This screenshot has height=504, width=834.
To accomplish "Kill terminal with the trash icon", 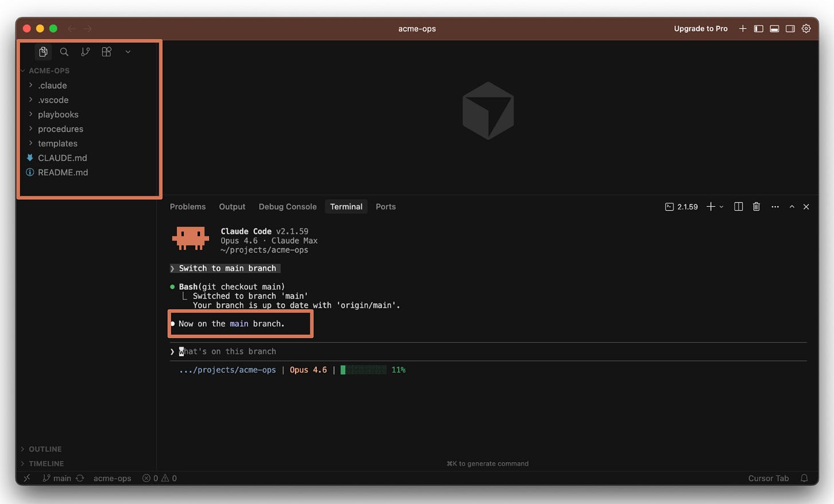I will click(x=756, y=207).
